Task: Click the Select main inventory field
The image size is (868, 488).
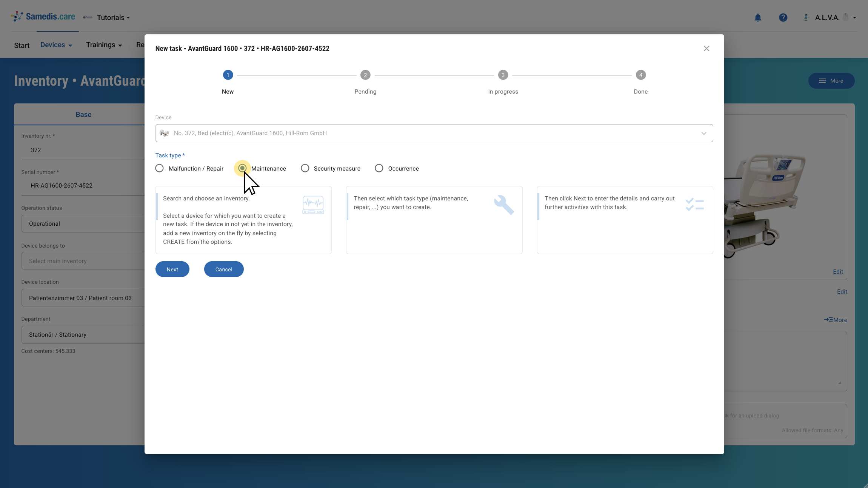Action: click(x=83, y=261)
